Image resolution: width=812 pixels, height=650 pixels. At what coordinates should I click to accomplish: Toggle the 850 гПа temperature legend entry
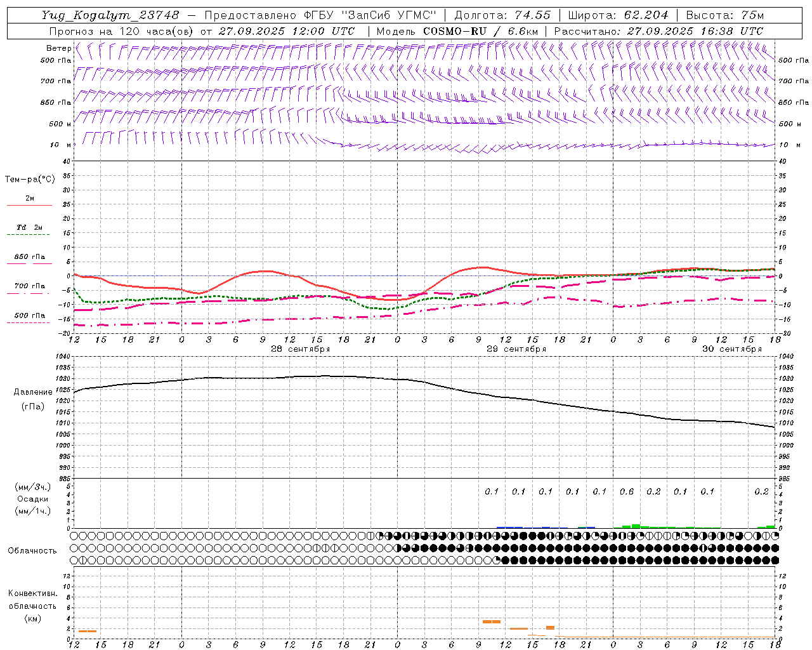tap(29, 257)
